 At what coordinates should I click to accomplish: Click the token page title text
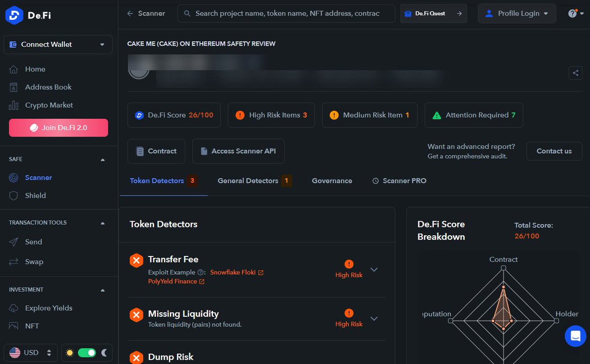(201, 44)
